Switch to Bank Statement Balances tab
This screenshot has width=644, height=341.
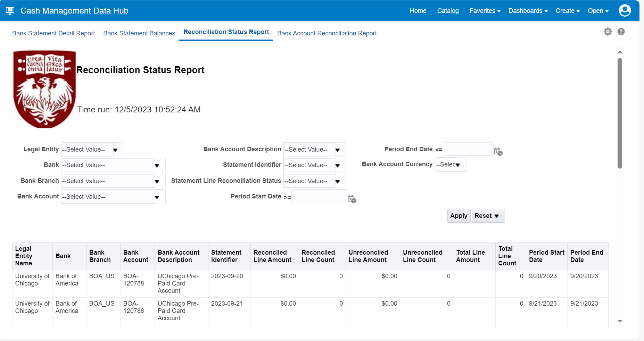click(x=139, y=33)
